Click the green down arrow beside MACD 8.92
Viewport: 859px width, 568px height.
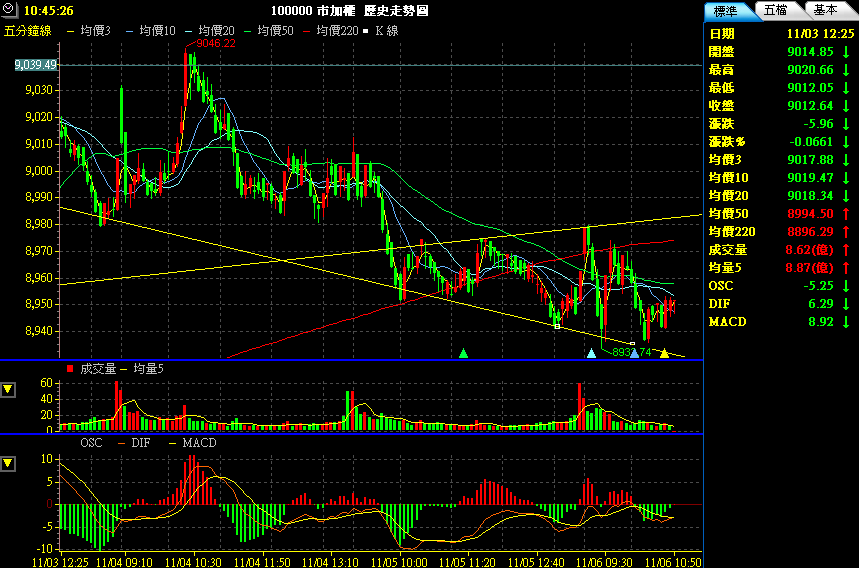tap(846, 322)
